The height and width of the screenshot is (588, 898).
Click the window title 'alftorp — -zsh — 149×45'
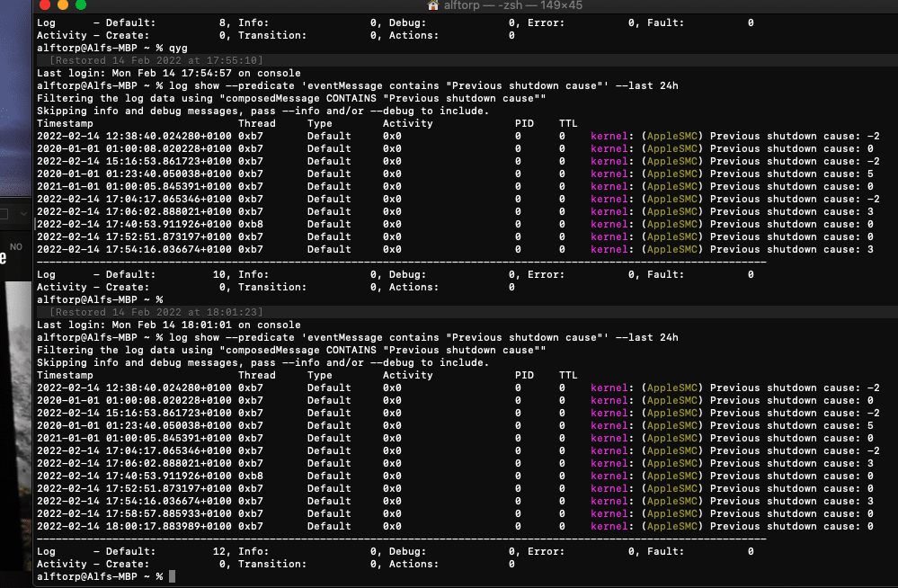[513, 5]
